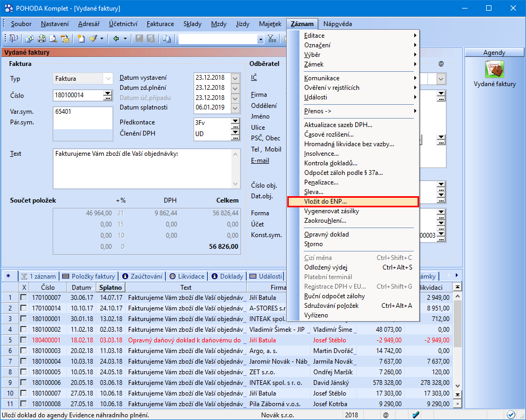The height and width of the screenshot is (420, 526).
Task: Open the Doklady tab
Action: click(228, 276)
